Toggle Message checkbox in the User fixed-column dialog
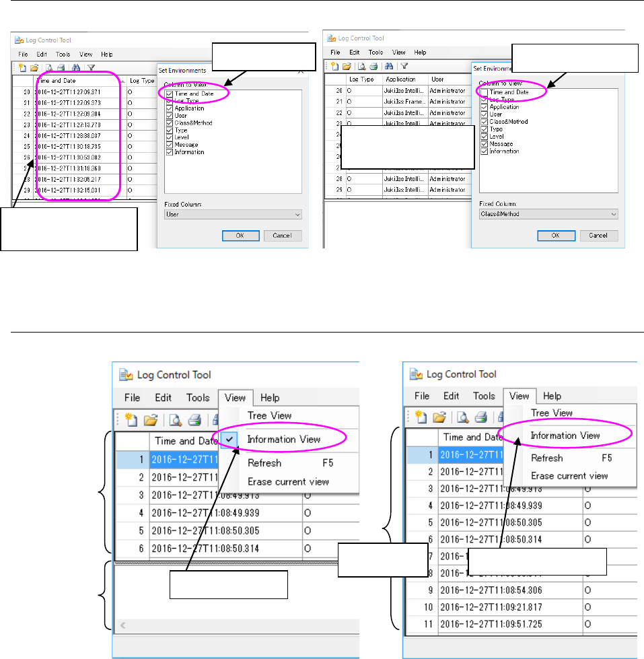The width and height of the screenshot is (644, 659). point(170,145)
